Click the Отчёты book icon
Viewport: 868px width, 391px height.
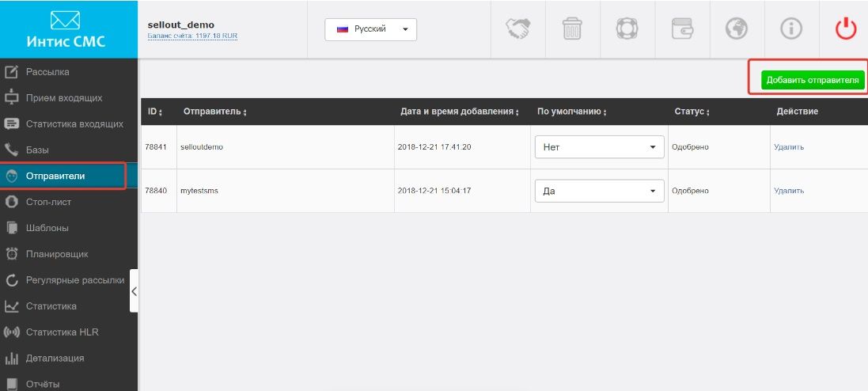tap(12, 384)
